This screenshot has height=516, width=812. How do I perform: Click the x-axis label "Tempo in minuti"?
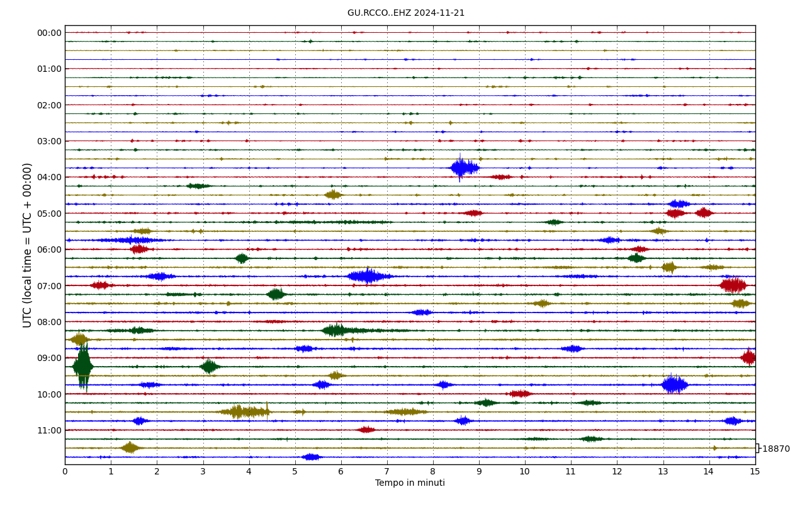click(x=410, y=483)
